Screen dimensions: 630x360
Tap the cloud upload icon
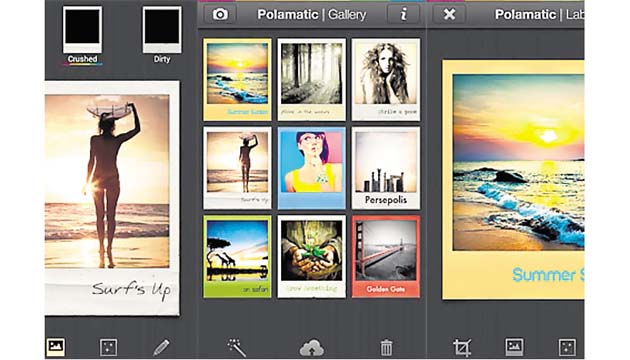click(x=312, y=348)
